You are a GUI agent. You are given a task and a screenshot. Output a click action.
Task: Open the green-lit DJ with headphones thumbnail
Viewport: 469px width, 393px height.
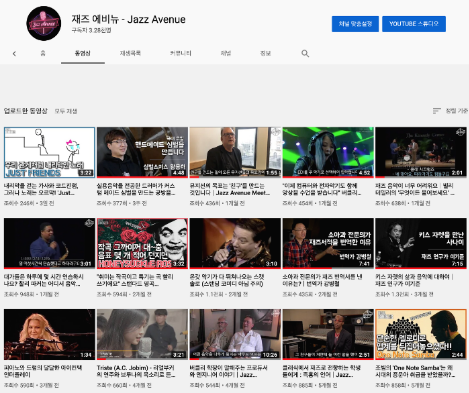click(x=328, y=152)
